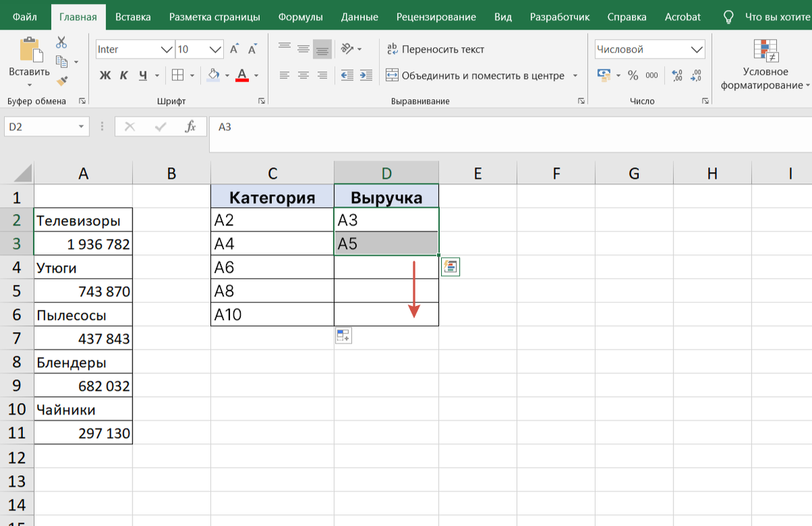The width and height of the screenshot is (812, 526).
Task: Align text to middle of cell
Action: [303, 49]
